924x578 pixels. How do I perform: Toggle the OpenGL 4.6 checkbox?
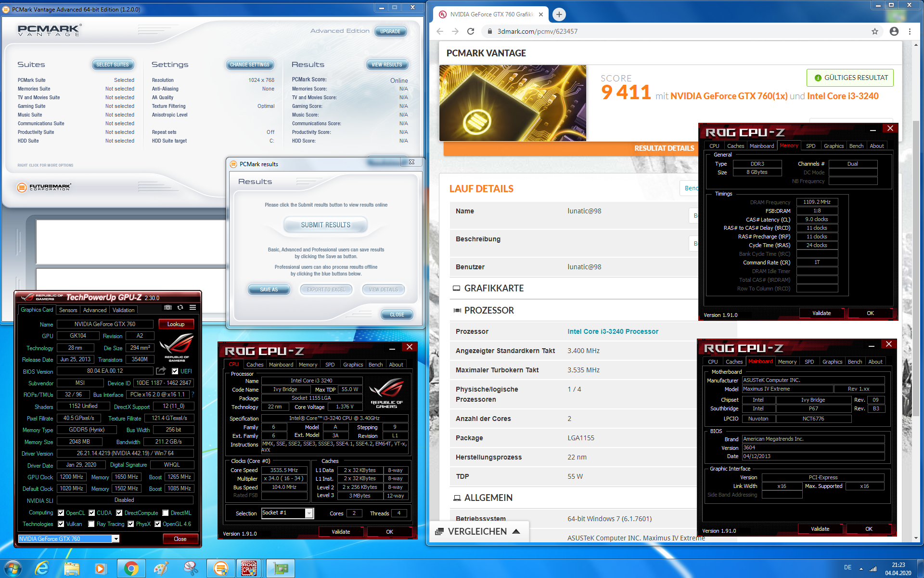157,524
